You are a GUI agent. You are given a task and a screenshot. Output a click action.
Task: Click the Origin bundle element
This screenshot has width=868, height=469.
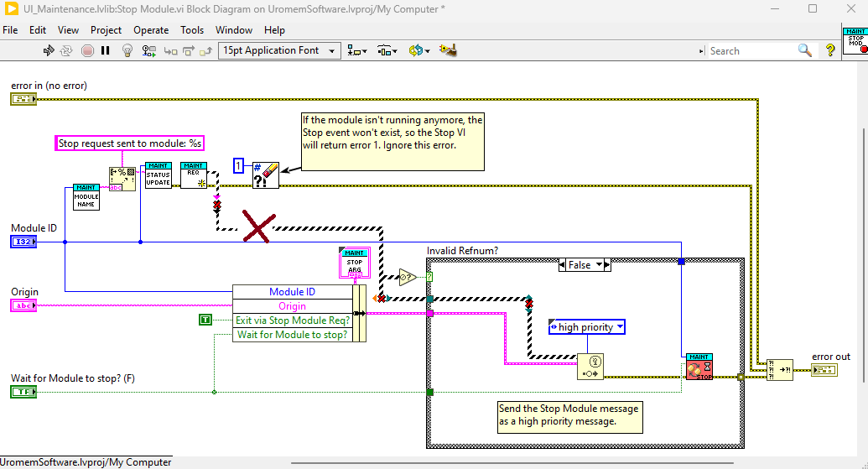click(293, 306)
